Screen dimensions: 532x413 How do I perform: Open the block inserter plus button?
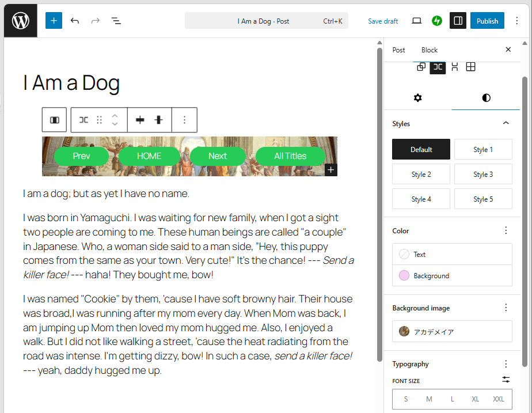(54, 21)
